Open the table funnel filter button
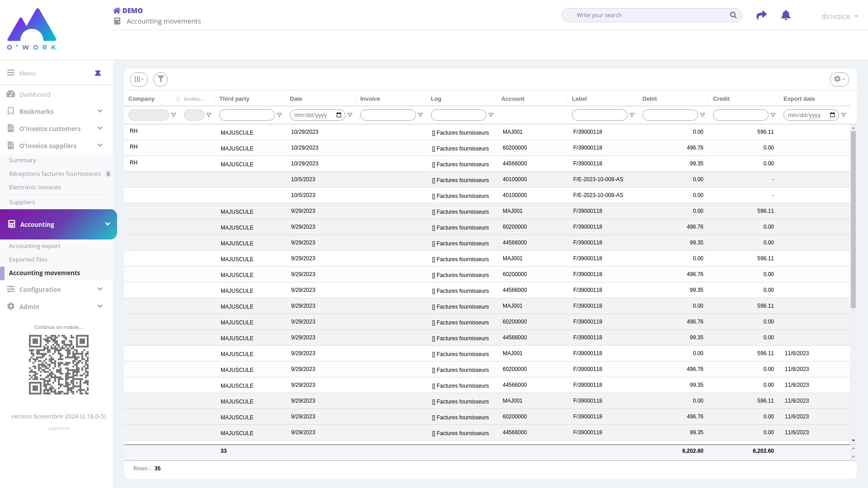The height and width of the screenshot is (488, 868). point(160,80)
